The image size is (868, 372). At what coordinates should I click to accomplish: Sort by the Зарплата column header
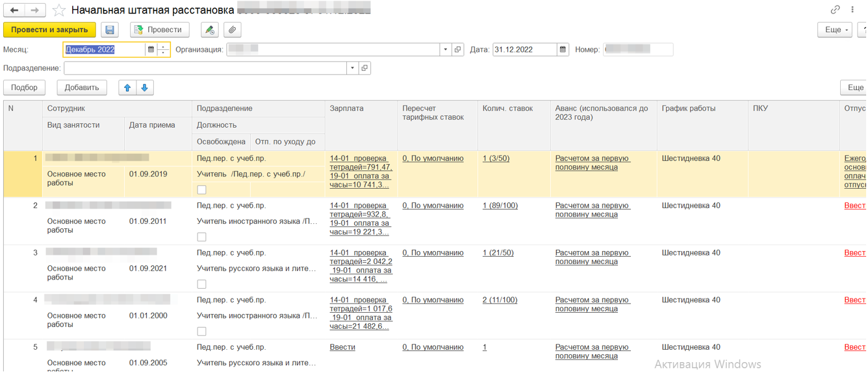pyautogui.click(x=346, y=109)
